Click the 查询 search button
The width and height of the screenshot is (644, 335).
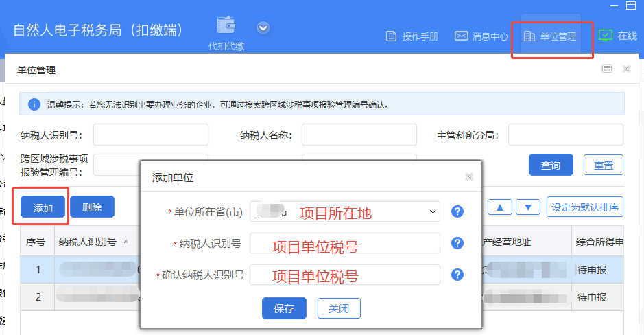551,165
